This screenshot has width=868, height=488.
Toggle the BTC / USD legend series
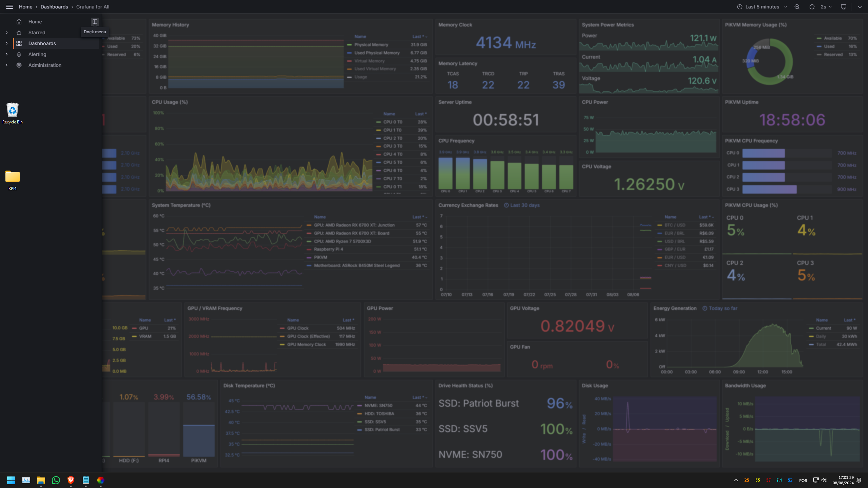[675, 225]
